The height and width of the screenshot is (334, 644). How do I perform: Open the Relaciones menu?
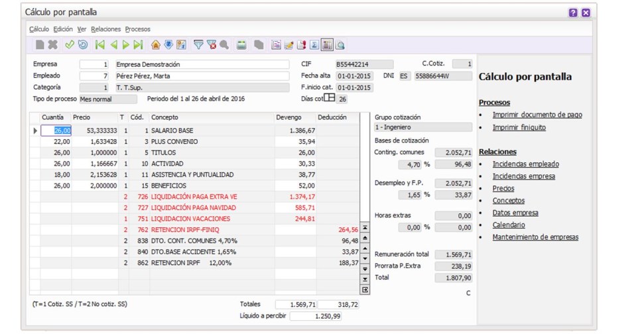pos(106,29)
